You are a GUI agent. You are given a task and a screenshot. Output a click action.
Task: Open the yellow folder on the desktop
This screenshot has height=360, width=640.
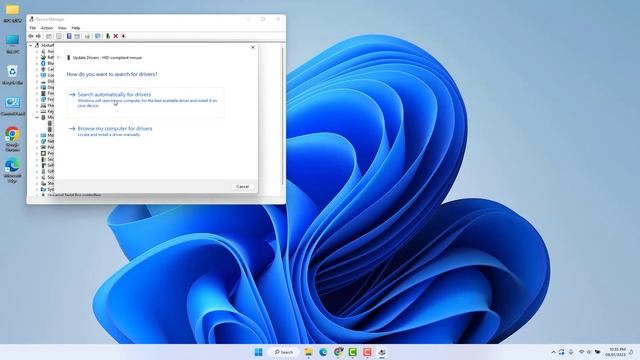12,12
